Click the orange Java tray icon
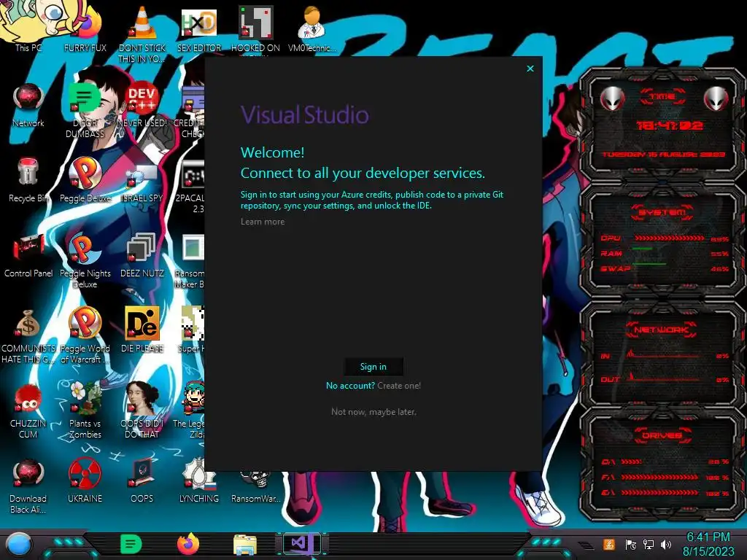This screenshot has width=747, height=560. coord(609,544)
